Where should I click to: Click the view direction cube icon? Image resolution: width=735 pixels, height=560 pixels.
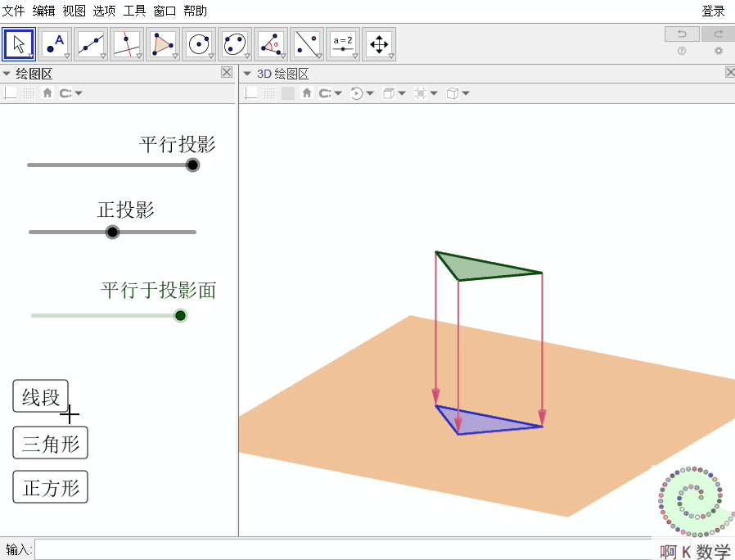(x=389, y=93)
